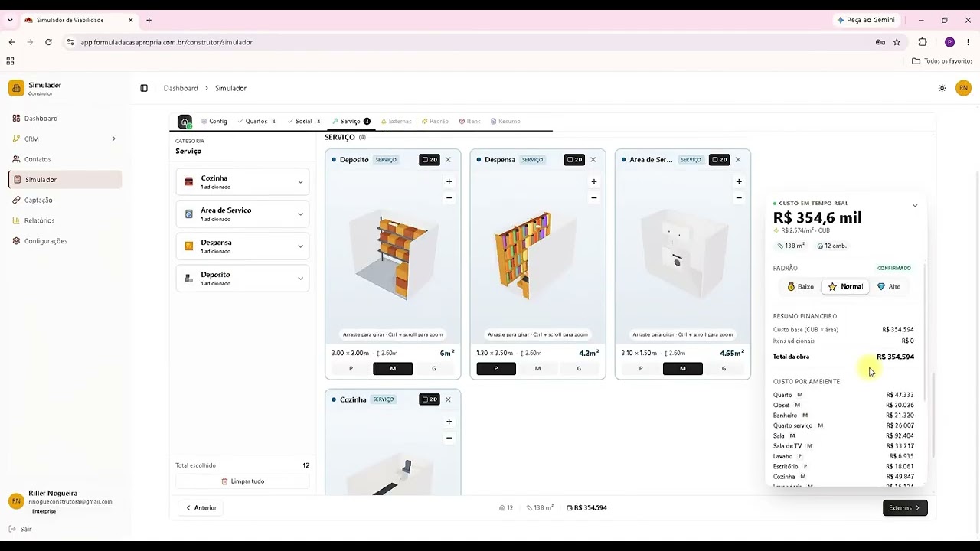The image size is (980, 551).
Task: Toggle 2D view on the Deposito card
Action: (429, 160)
